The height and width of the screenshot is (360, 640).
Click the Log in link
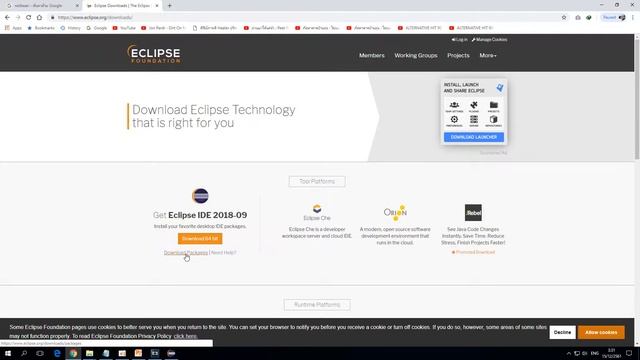[460, 40]
